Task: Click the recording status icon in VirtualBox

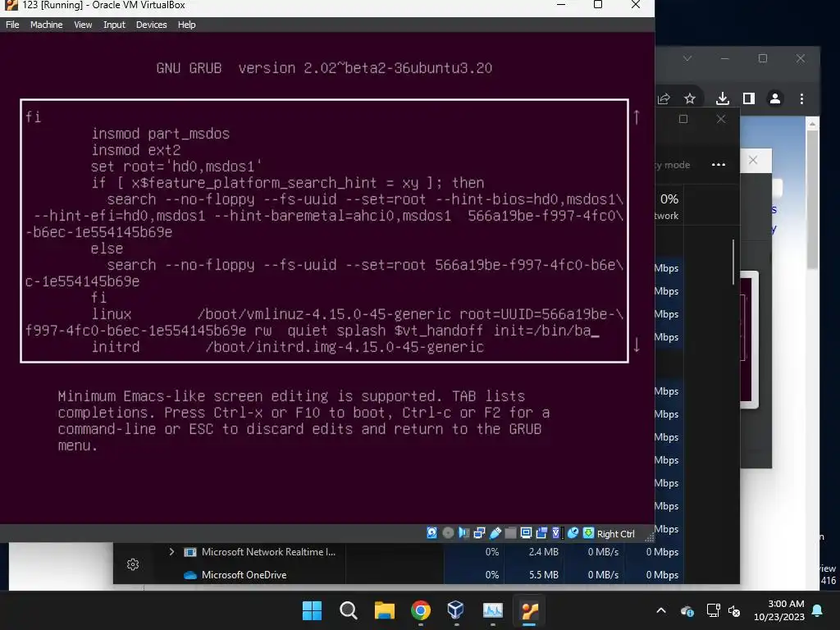Action: click(541, 533)
